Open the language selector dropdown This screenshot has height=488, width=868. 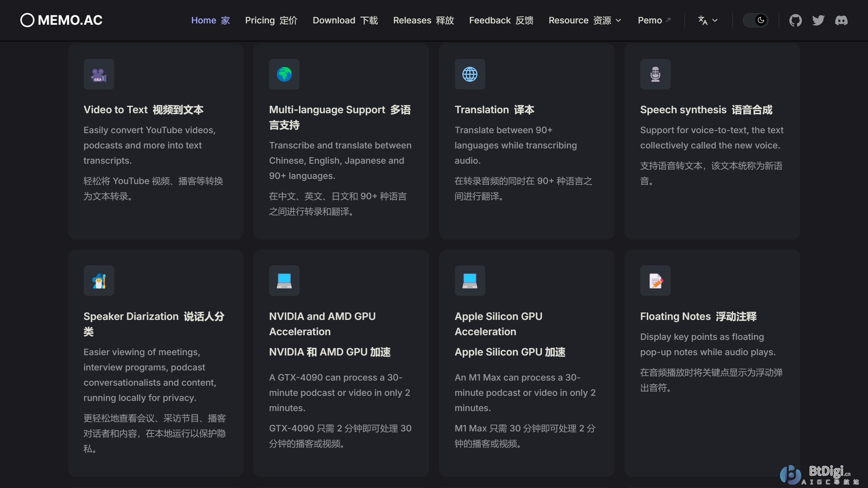[x=708, y=20]
